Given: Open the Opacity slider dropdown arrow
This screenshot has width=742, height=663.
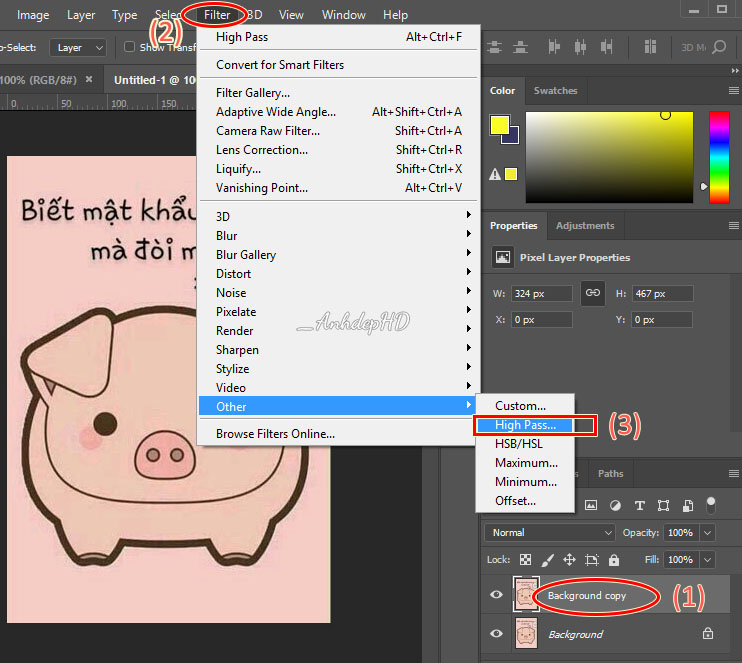Looking at the screenshot, I should click(x=707, y=532).
